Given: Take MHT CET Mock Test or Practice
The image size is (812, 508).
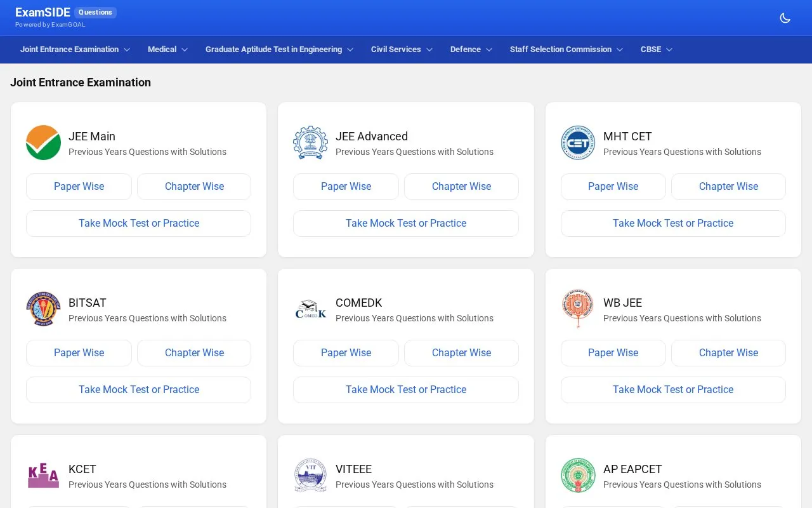Looking at the screenshot, I should pyautogui.click(x=673, y=224).
